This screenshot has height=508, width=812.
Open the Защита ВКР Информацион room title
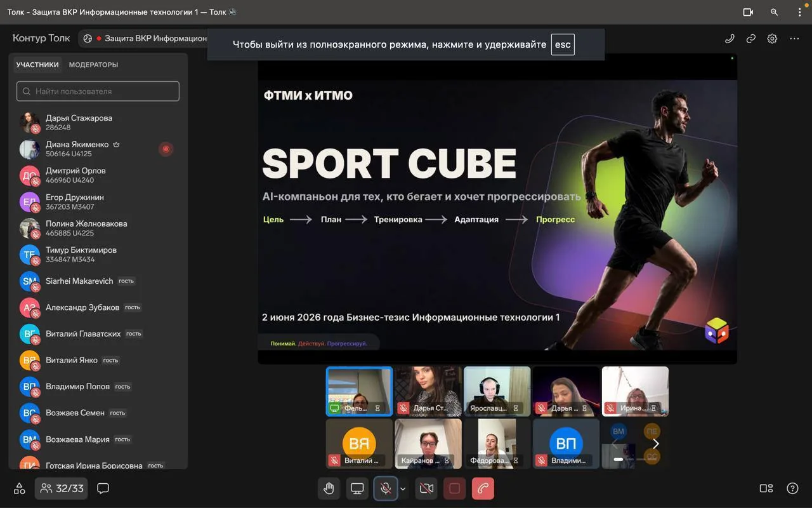pyautogui.click(x=155, y=38)
